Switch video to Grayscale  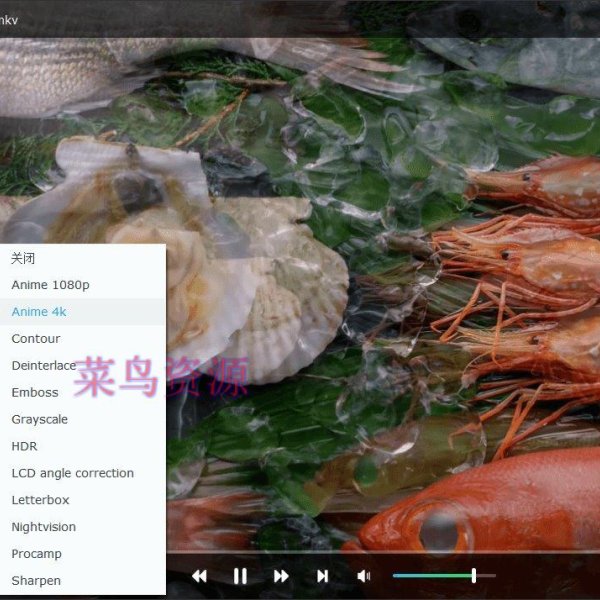pyautogui.click(x=40, y=420)
